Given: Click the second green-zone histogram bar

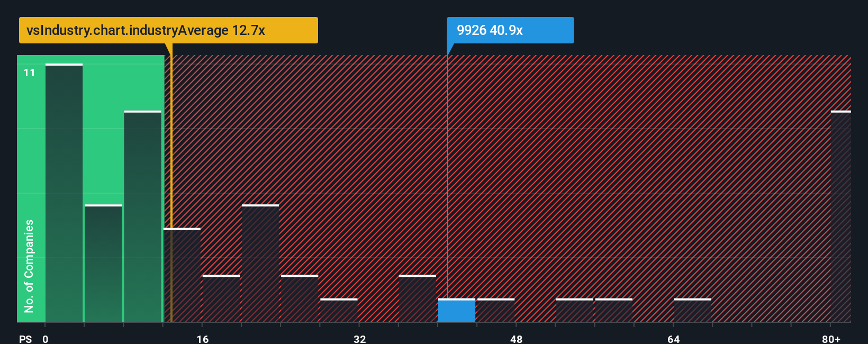Looking at the screenshot, I should pyautogui.click(x=103, y=263).
